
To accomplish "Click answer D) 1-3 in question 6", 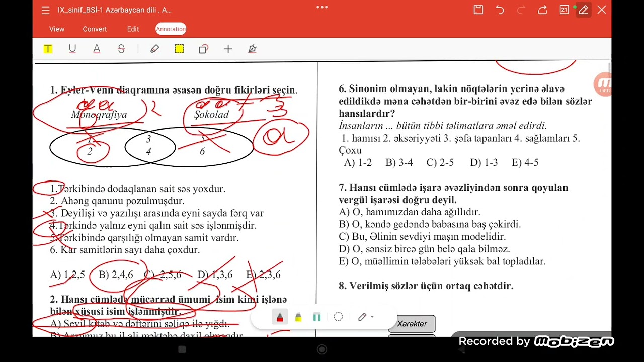I will 484,163.
